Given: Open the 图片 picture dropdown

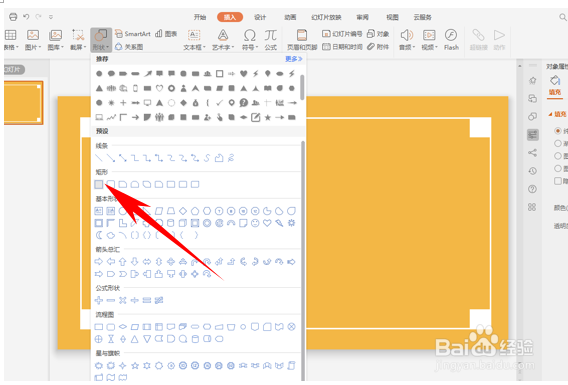Looking at the screenshot, I should pos(33,39).
